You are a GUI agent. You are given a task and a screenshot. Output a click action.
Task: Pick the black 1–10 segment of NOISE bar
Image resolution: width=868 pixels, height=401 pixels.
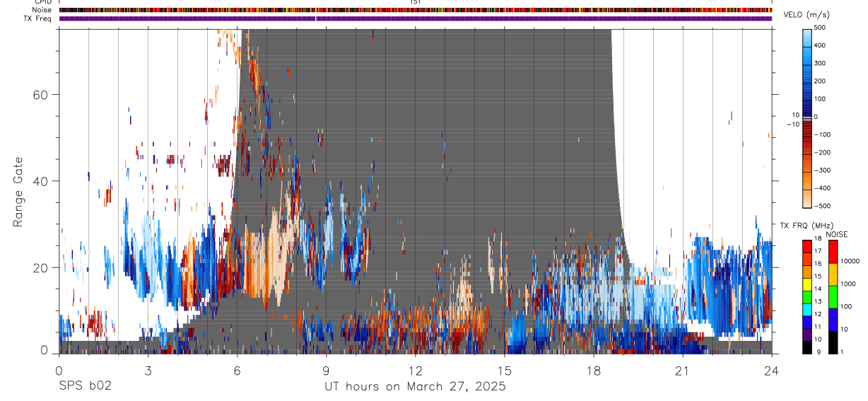(833, 342)
